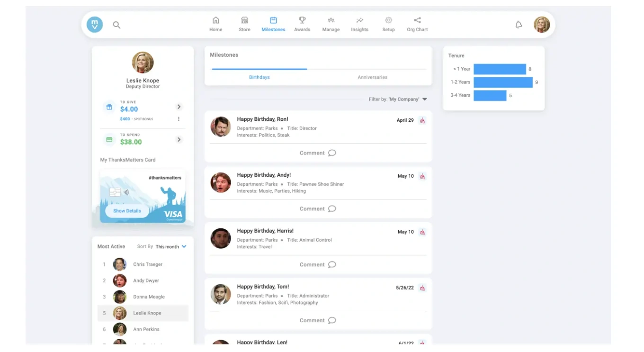Select Chris Traeger in Most Active list

pyautogui.click(x=147, y=264)
